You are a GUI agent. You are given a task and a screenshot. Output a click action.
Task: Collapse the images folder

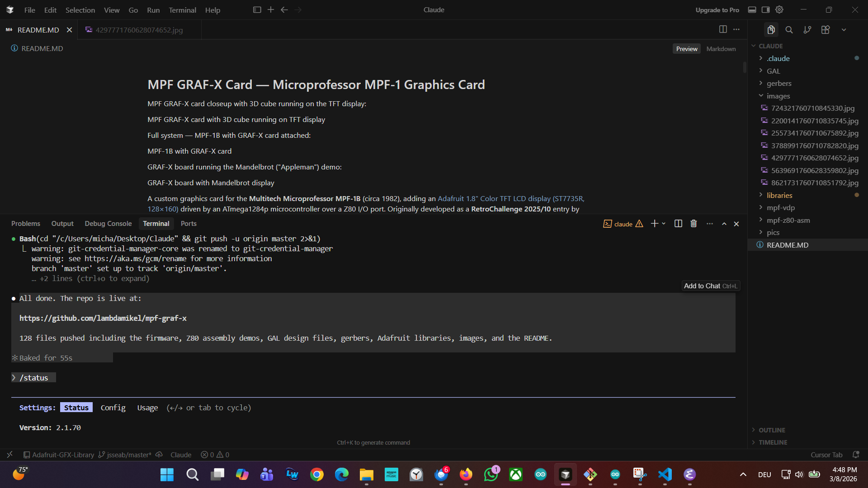click(778, 96)
